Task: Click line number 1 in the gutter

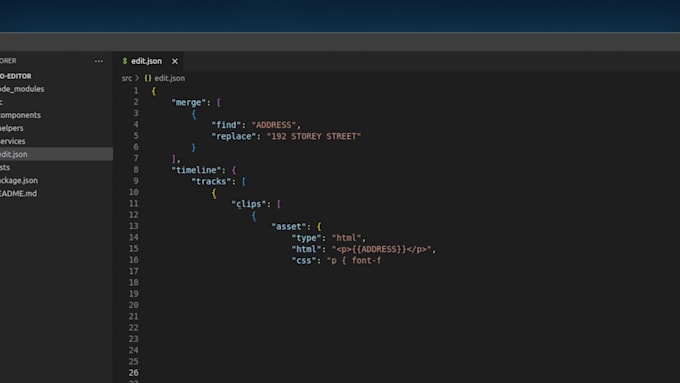Action: click(x=136, y=91)
